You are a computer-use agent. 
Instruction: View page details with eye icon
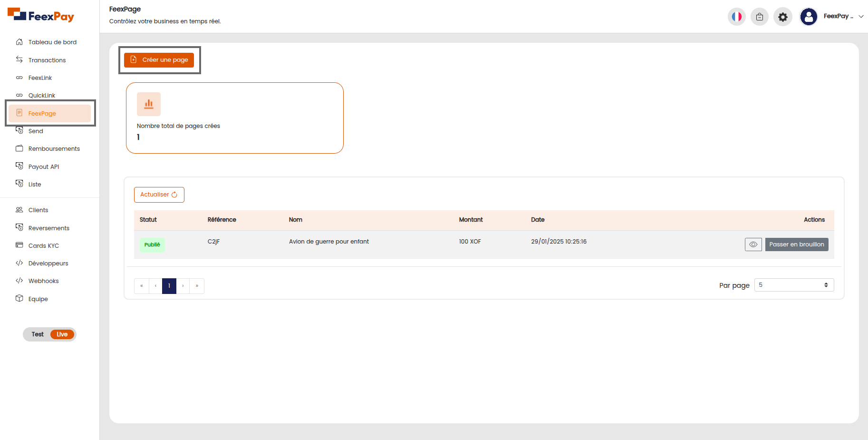[x=753, y=244]
